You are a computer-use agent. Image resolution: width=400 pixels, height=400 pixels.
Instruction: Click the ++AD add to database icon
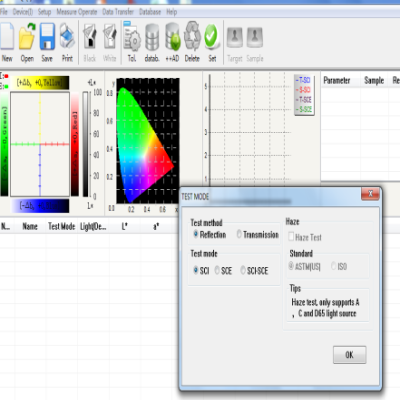pos(173,37)
